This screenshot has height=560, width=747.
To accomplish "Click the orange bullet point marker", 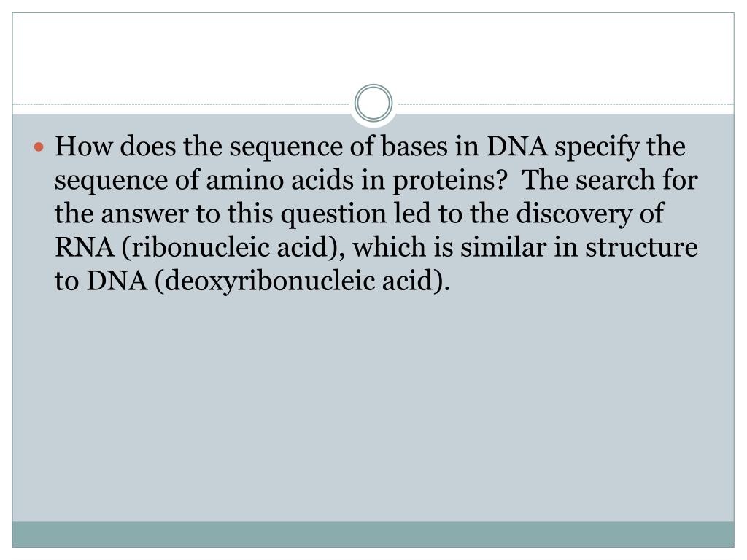I will tap(39, 147).
